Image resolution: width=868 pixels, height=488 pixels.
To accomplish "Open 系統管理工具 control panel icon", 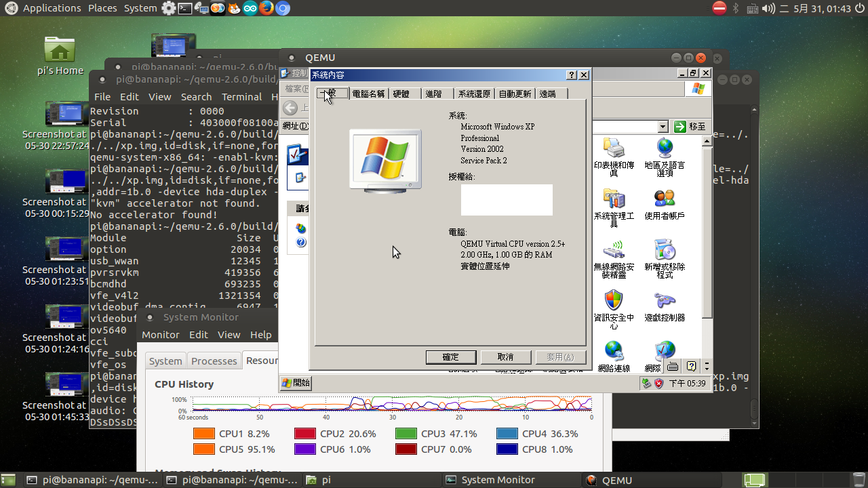I will (x=614, y=208).
